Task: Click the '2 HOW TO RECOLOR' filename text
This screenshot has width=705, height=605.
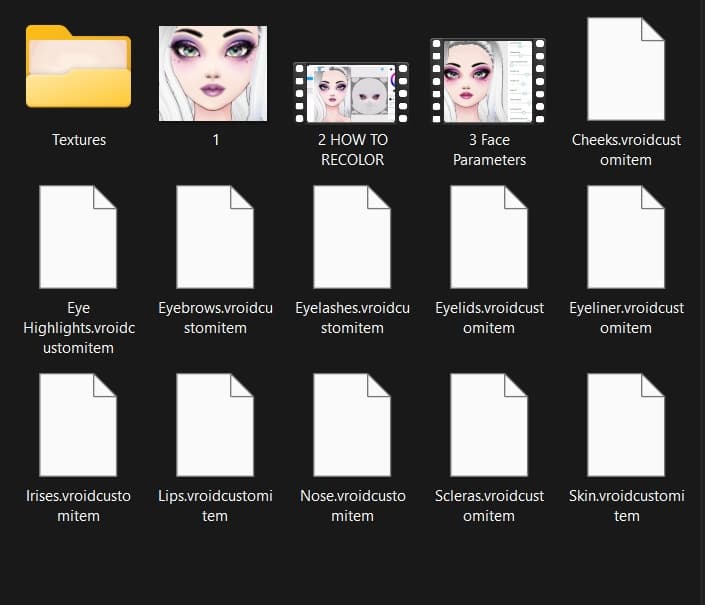Action: click(x=352, y=150)
